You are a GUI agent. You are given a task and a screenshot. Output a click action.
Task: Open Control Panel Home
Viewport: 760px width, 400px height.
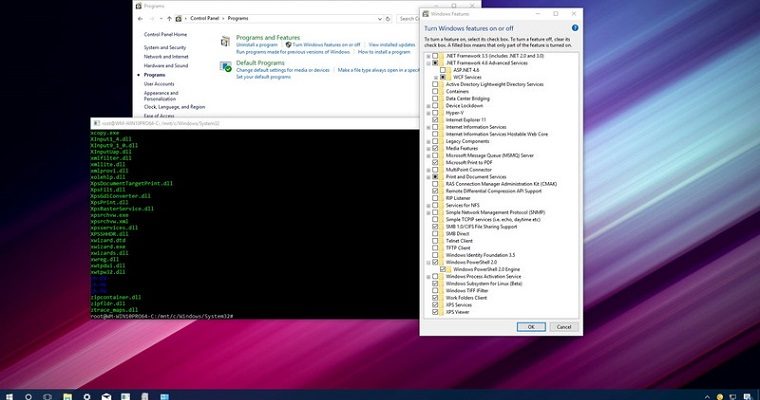point(165,34)
